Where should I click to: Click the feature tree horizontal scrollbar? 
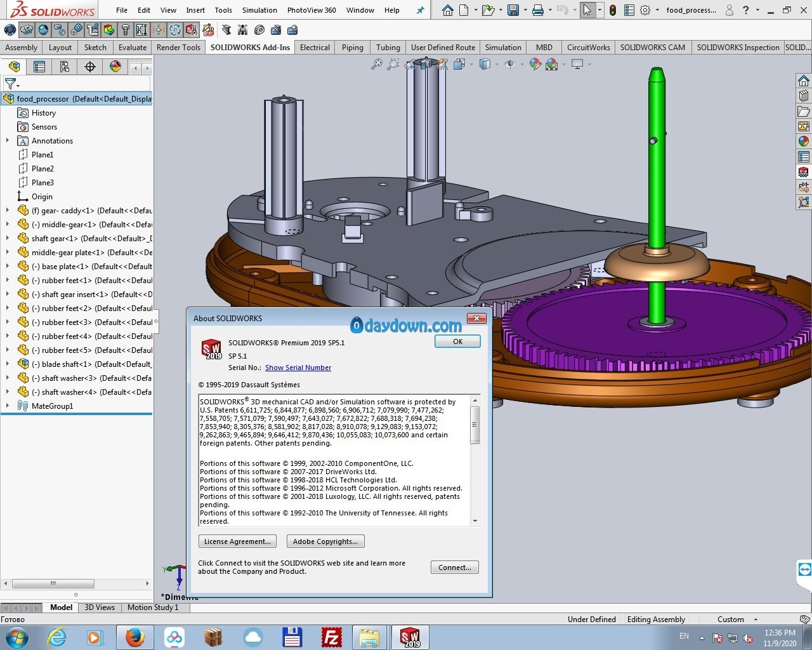coord(53,583)
